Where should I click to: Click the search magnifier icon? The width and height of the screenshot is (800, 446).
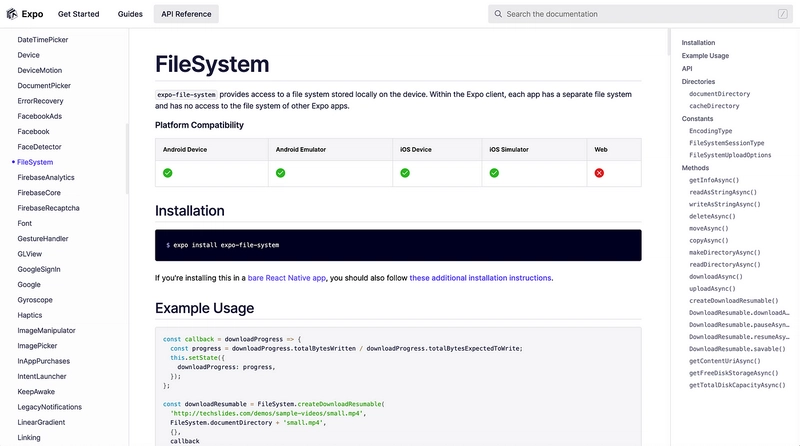pyautogui.click(x=498, y=14)
